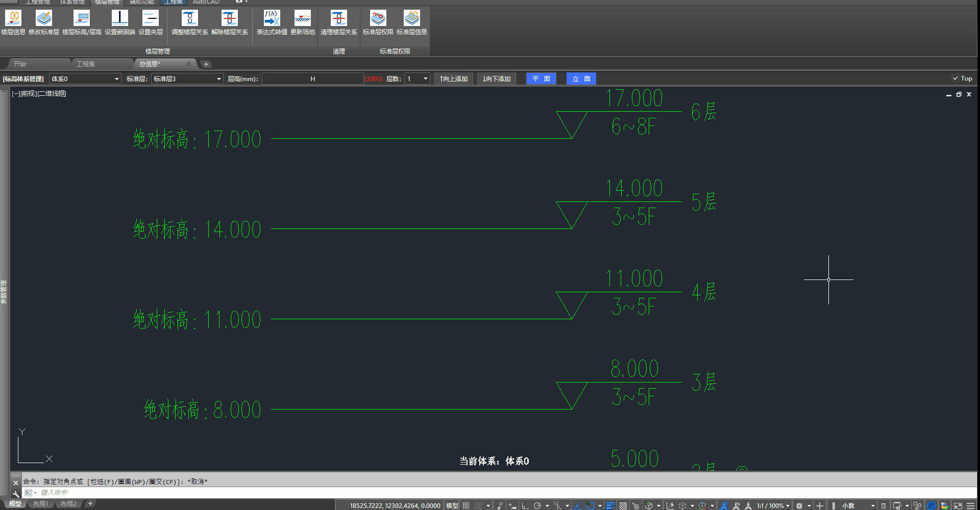Toggle ortho mode in status bar
The height and width of the screenshot is (510, 980).
[525, 505]
